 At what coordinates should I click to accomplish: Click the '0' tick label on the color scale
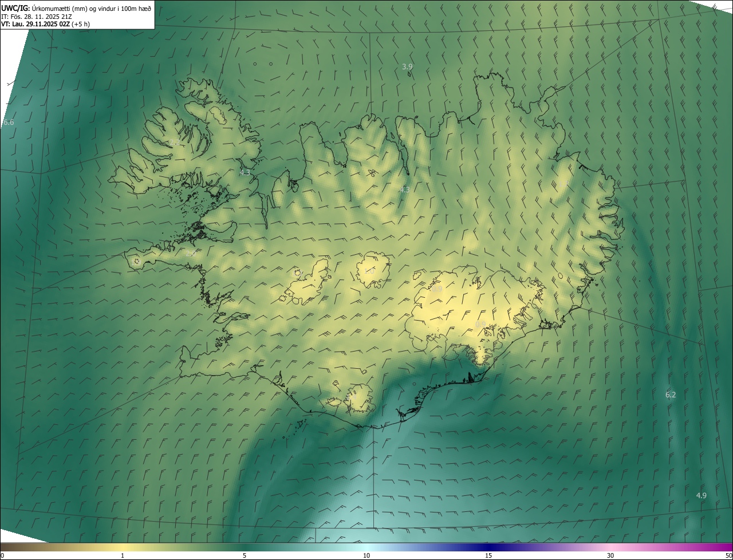(x=2, y=556)
